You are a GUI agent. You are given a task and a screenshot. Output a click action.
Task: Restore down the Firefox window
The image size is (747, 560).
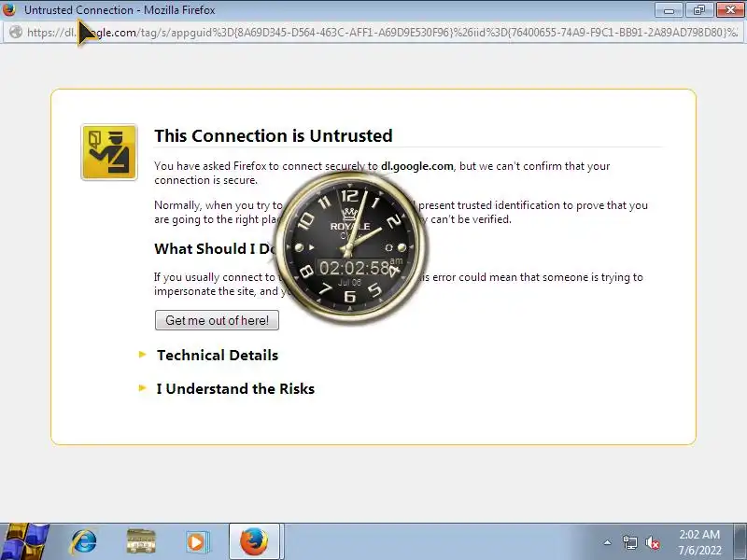tap(698, 10)
